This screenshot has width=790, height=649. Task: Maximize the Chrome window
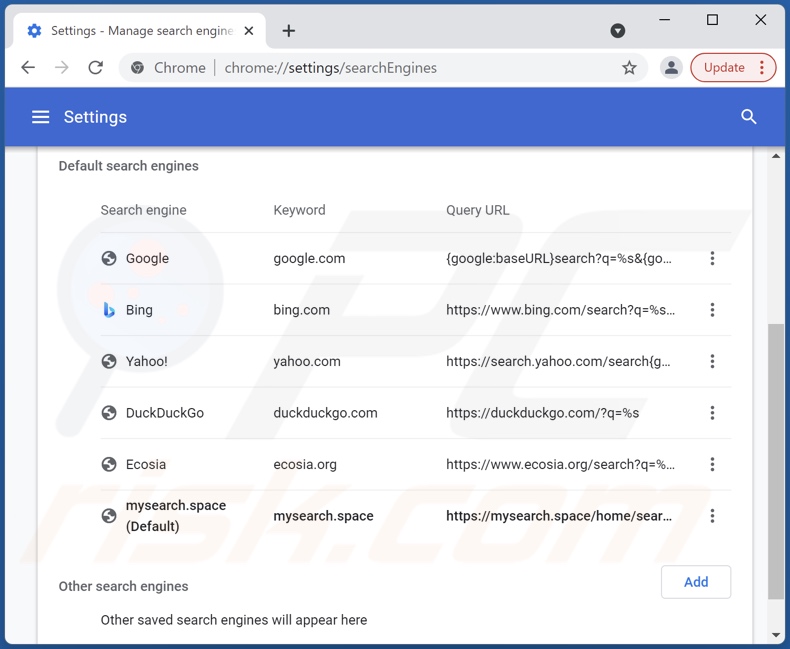tap(712, 20)
